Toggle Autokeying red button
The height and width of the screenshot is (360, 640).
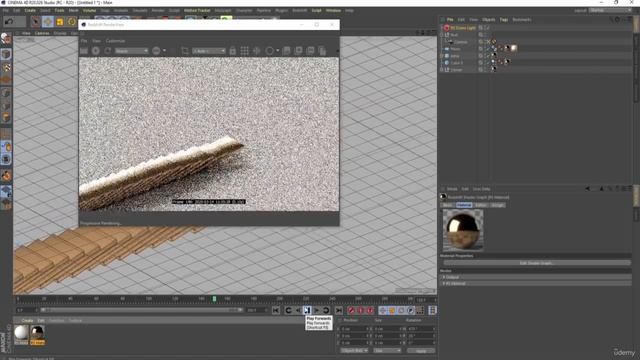[360, 311]
